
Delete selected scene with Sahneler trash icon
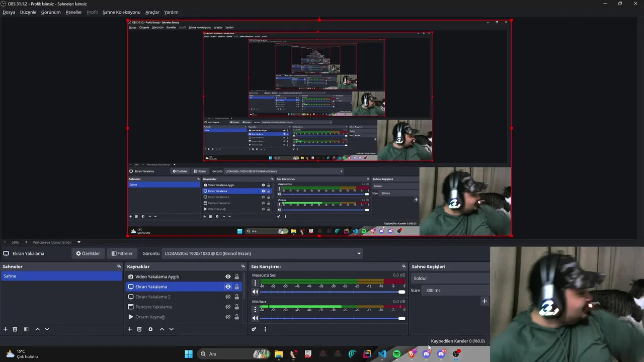[15, 329]
